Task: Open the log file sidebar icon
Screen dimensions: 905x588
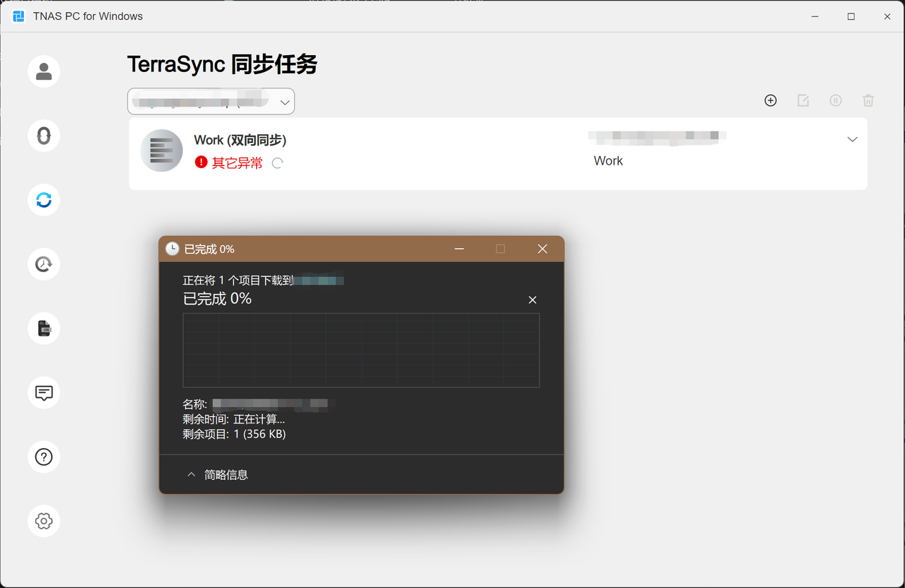Action: 44,329
